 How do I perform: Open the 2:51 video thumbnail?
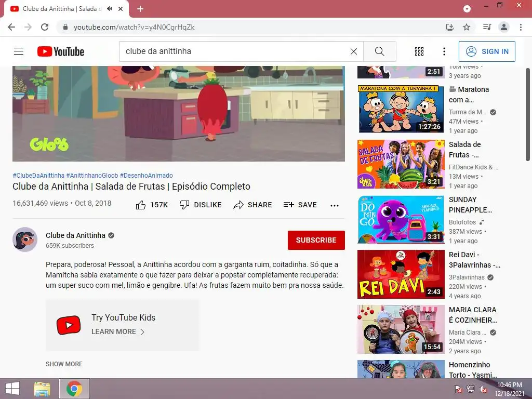click(x=401, y=72)
